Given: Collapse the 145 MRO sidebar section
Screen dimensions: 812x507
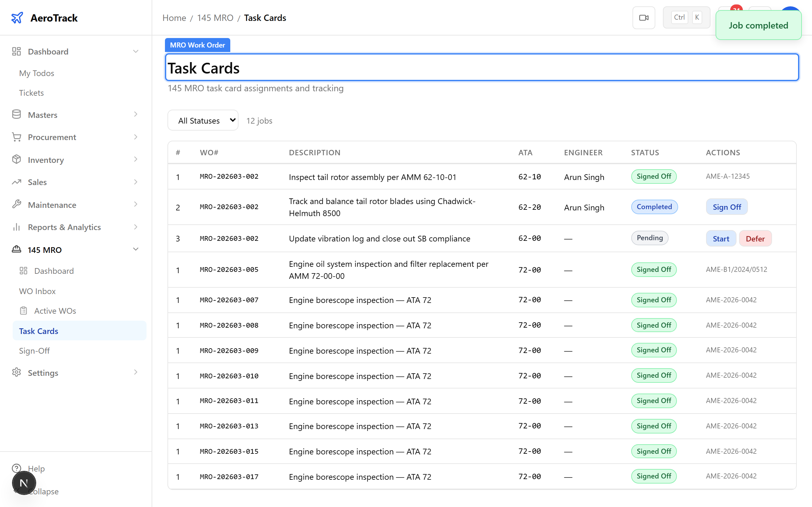Looking at the screenshot, I should pos(135,249).
